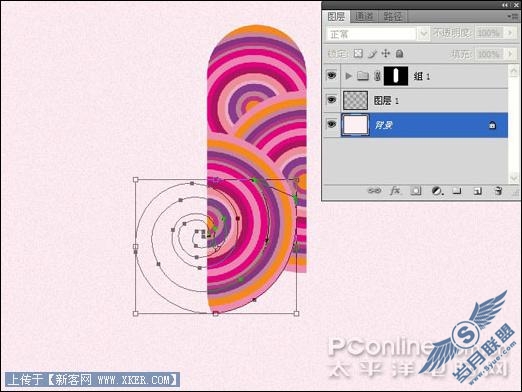Image resolution: width=522 pixels, height=392 pixels.
Task: Click the layers list scroll up arrow
Action: coord(514,70)
